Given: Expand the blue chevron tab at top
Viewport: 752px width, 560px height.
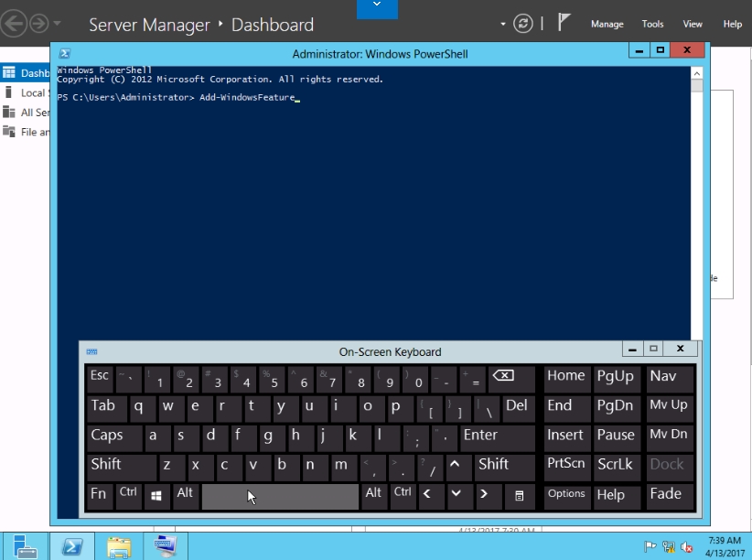Looking at the screenshot, I should [377, 9].
